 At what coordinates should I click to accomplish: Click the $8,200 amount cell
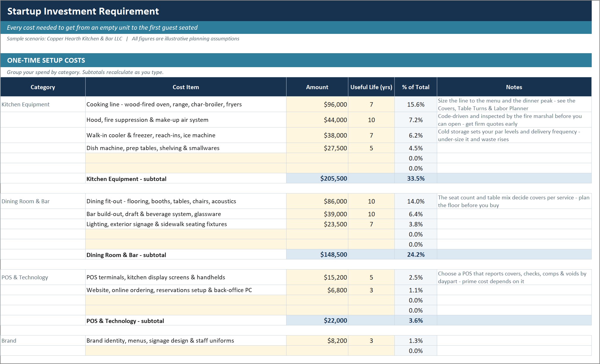(317, 341)
